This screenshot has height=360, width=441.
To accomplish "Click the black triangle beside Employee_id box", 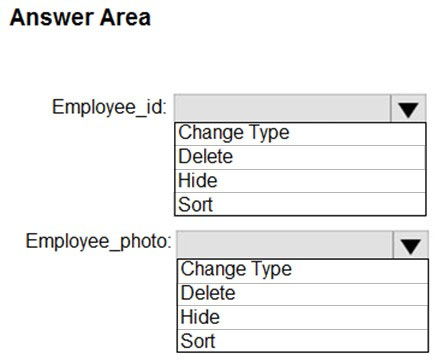I will click(408, 110).
